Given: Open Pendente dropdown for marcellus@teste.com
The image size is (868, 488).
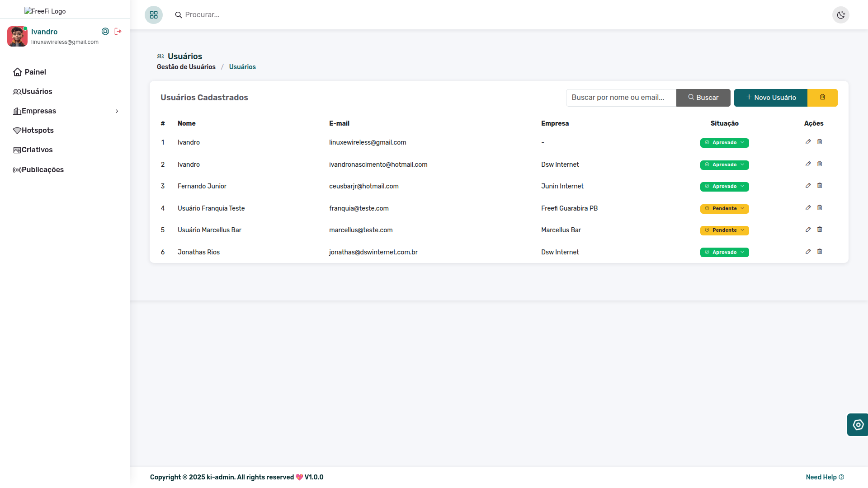Looking at the screenshot, I should pos(724,230).
